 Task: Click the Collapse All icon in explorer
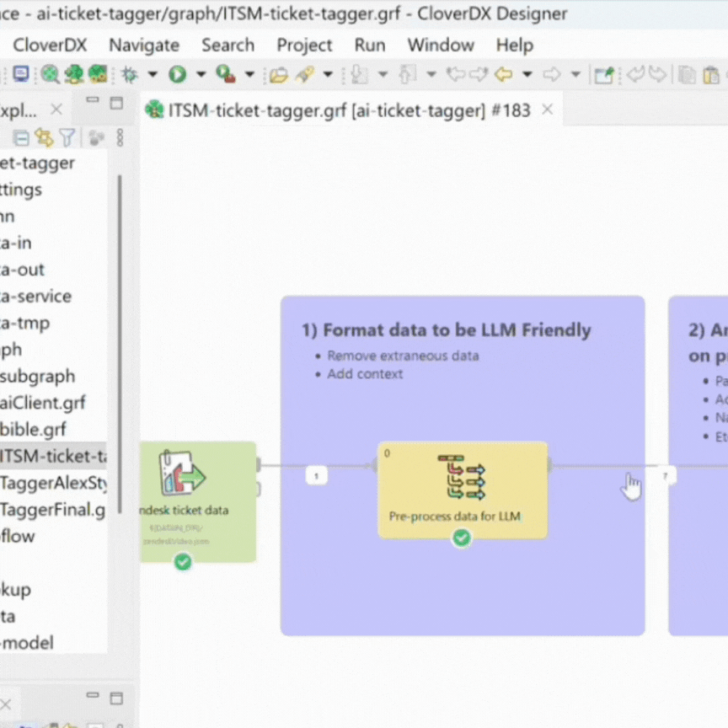coord(21,138)
